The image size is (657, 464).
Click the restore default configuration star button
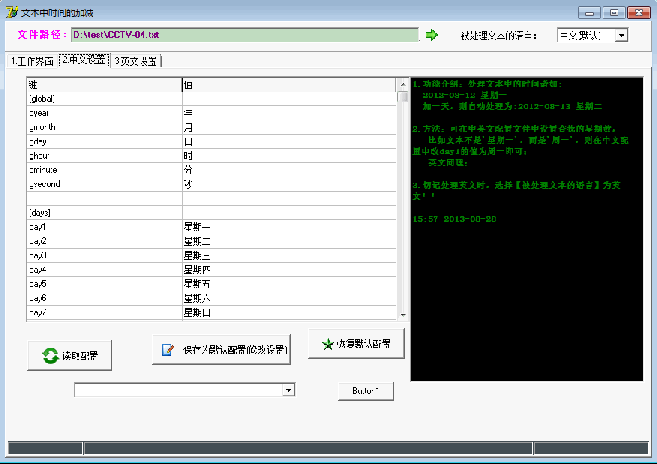pyautogui.click(x=356, y=344)
